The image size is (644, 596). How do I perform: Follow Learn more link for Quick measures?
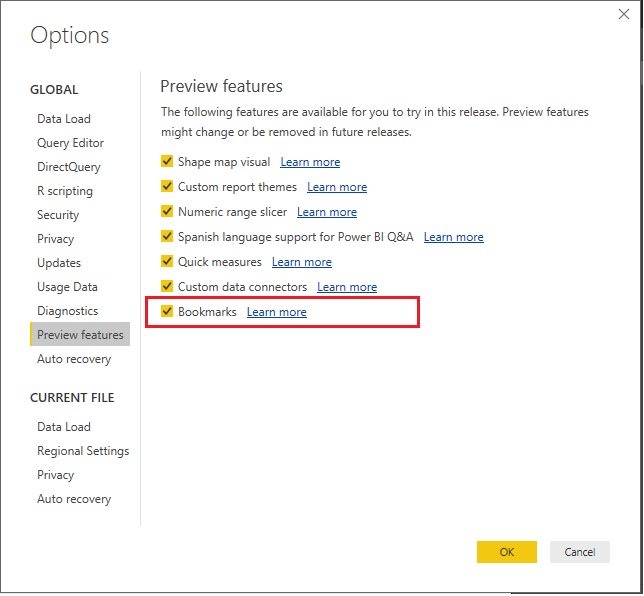[x=302, y=262]
